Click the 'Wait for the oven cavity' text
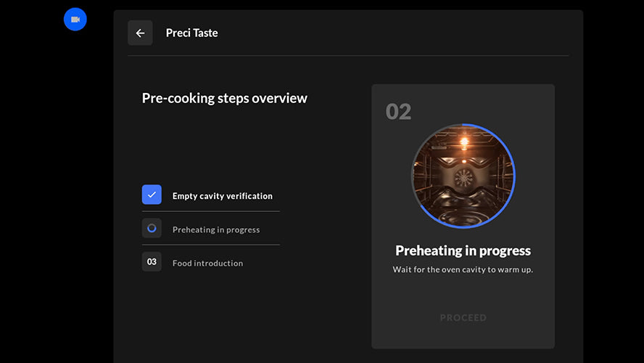644x363 pixels. (463, 269)
